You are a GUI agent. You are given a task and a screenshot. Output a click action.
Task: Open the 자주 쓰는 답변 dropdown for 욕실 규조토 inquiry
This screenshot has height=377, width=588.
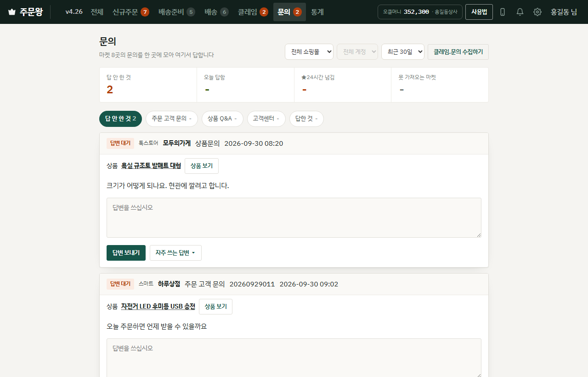[x=175, y=253]
